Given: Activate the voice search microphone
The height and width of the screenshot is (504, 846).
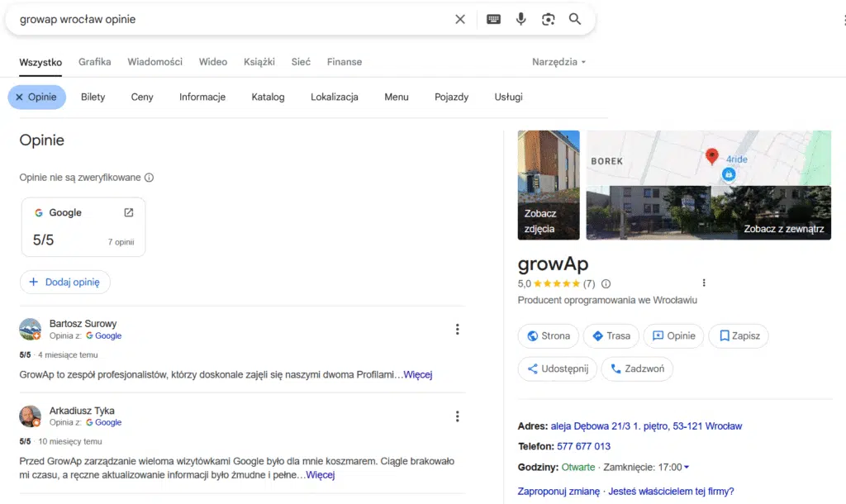Looking at the screenshot, I should click(x=520, y=18).
